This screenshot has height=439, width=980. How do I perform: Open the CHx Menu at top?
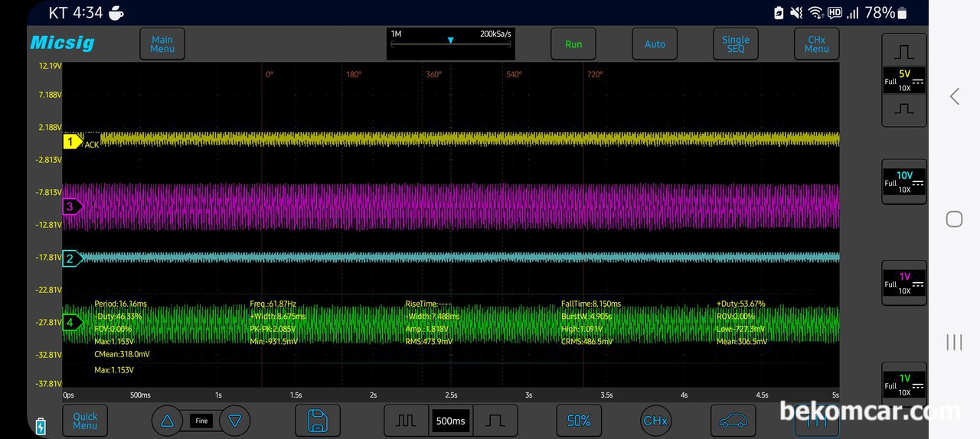(x=817, y=44)
